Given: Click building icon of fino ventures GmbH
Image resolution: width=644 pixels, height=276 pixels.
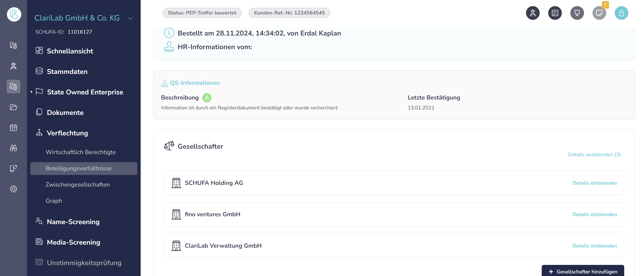Looking at the screenshot, I should click(176, 214).
